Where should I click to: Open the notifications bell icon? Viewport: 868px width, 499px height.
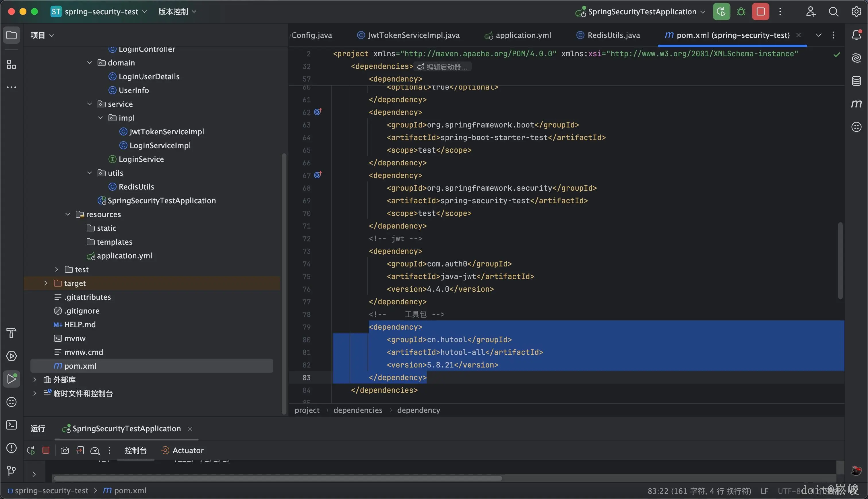(856, 35)
